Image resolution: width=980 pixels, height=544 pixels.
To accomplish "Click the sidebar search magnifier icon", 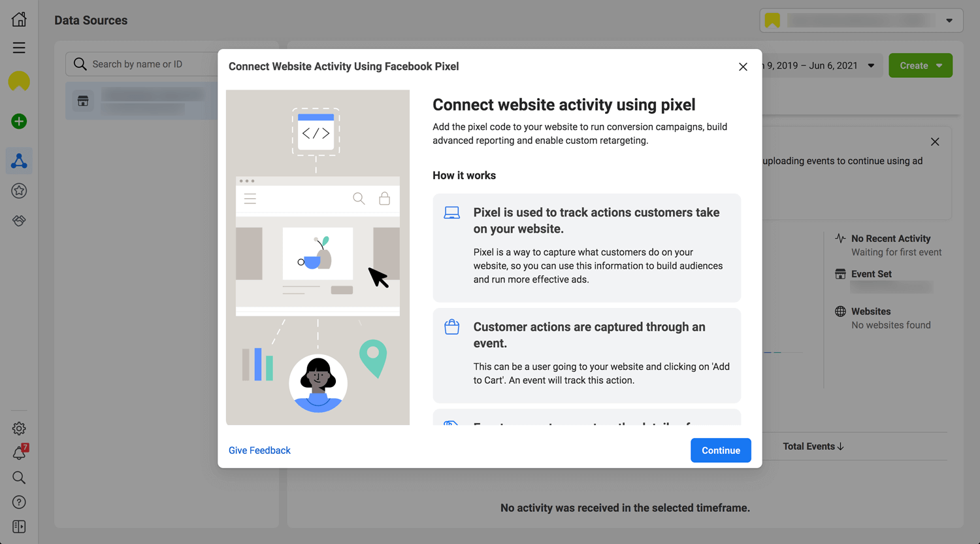I will tap(19, 477).
